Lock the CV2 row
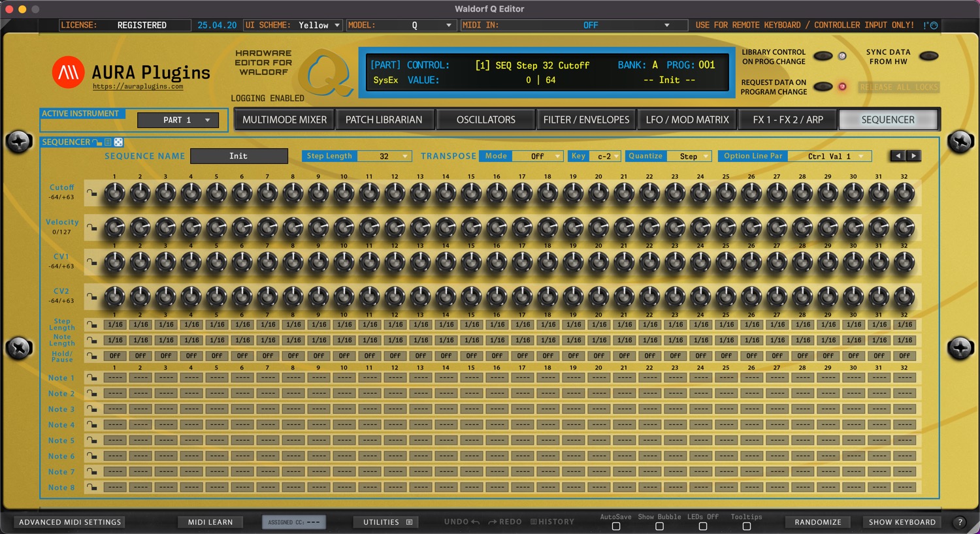This screenshot has height=534, width=980. click(x=92, y=297)
